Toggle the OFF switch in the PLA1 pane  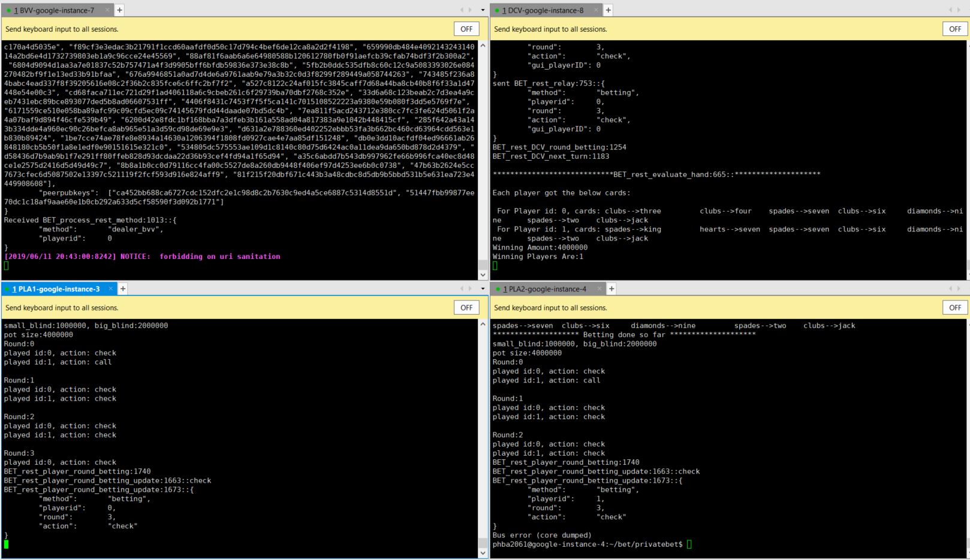tap(466, 308)
